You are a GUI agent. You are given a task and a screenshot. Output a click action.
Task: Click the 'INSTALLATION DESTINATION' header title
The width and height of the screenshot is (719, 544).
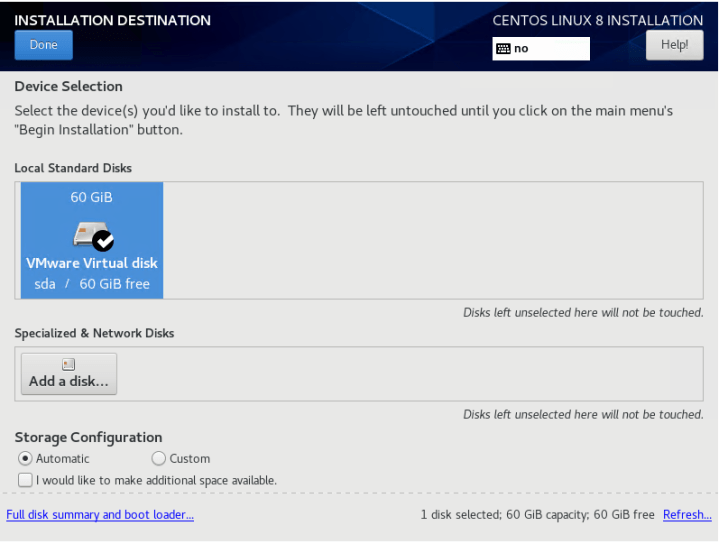click(112, 20)
